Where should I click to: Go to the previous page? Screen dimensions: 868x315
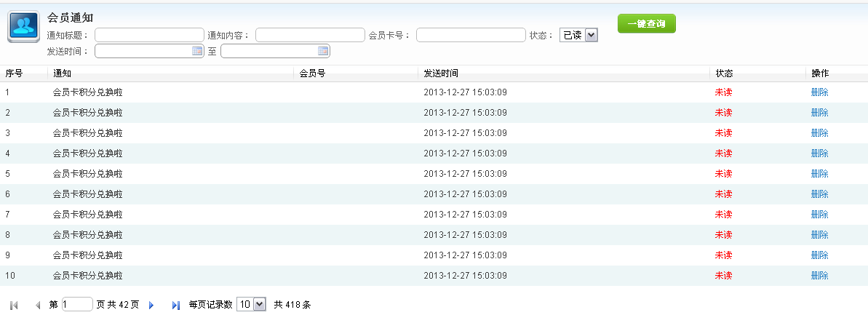coord(38,306)
